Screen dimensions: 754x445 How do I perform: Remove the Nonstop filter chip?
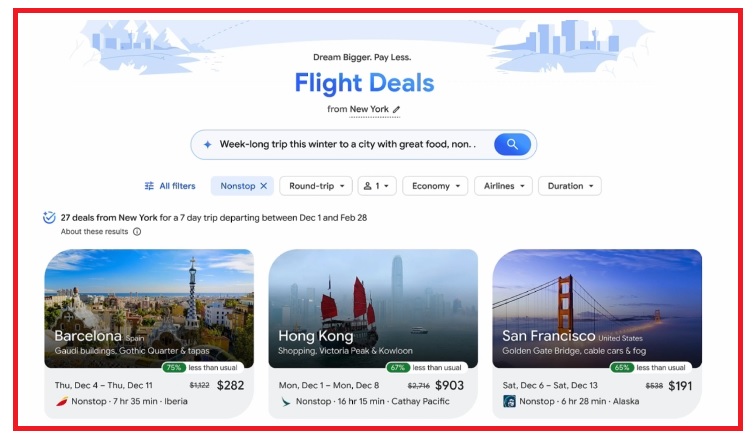[264, 186]
